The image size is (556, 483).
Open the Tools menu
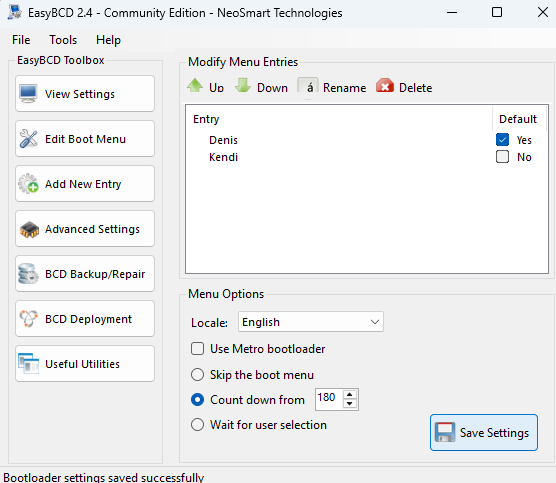(63, 40)
